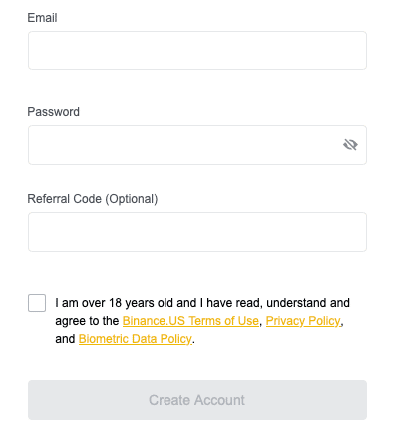
Task: View Terms of Use via yellow hyperlink
Action: (x=191, y=321)
